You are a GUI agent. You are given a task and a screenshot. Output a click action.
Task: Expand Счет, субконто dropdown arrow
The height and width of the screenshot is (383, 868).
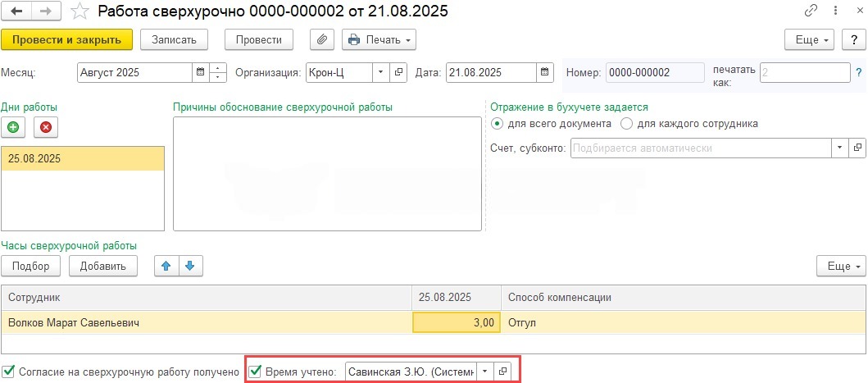point(839,148)
